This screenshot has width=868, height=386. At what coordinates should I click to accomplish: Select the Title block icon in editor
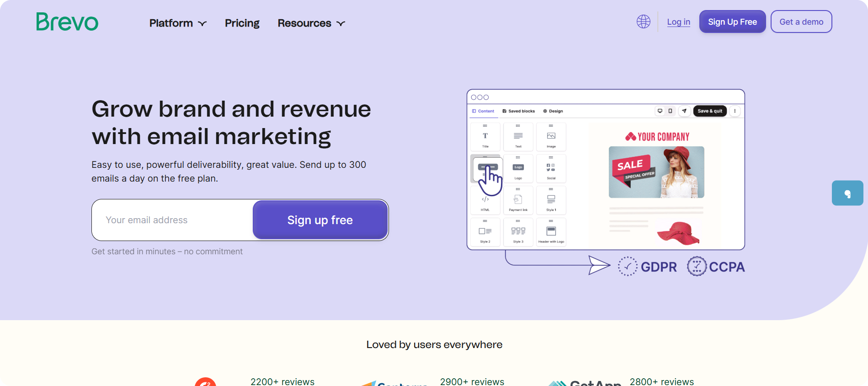(x=485, y=137)
